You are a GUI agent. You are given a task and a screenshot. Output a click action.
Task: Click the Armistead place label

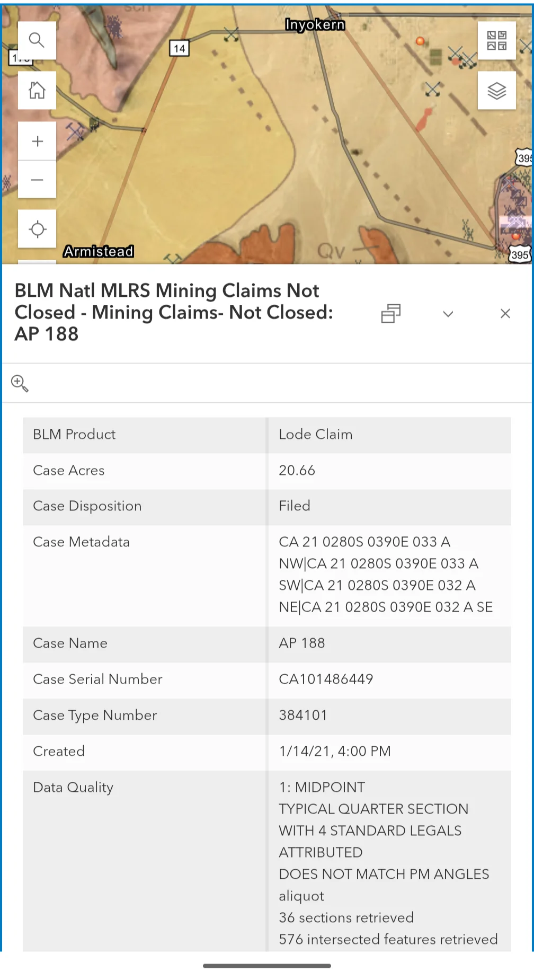[98, 251]
